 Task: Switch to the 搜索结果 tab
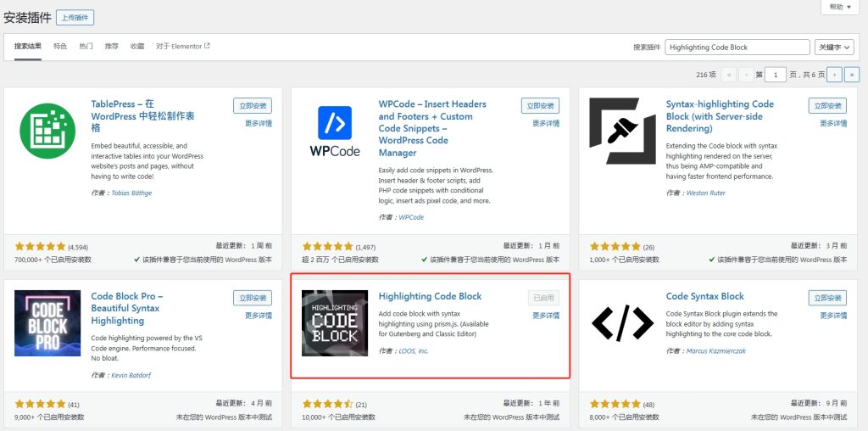28,47
